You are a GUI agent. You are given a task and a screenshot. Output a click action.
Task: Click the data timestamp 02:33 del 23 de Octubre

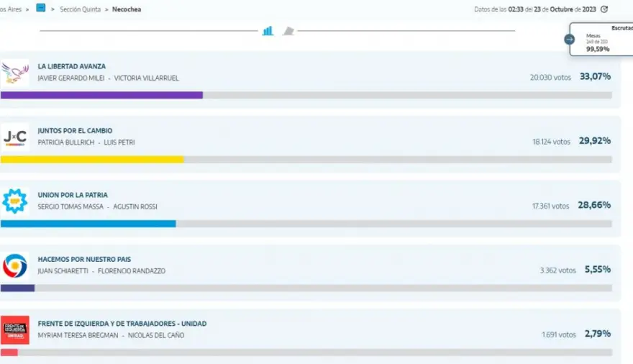coord(535,9)
